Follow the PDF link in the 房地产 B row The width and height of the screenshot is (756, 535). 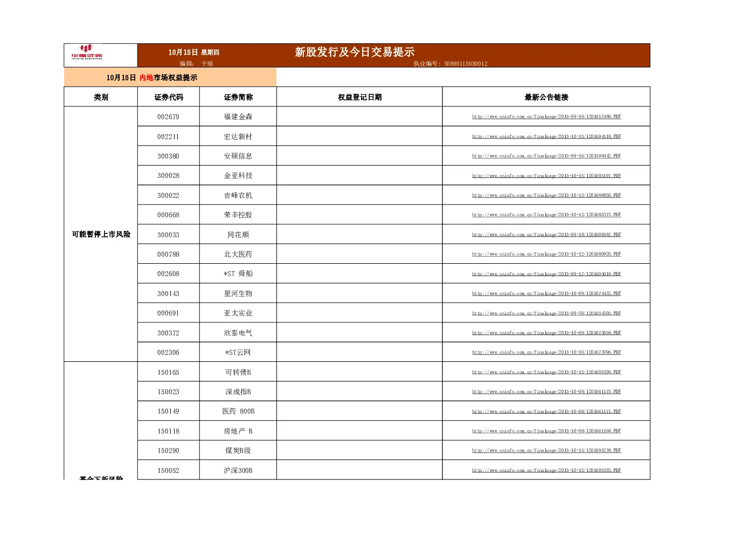pos(546,431)
